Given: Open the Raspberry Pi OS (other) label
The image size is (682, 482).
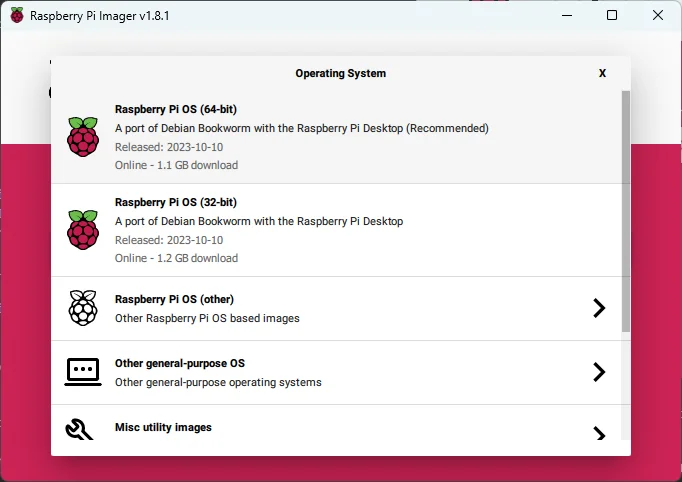Looking at the screenshot, I should coord(174,299).
